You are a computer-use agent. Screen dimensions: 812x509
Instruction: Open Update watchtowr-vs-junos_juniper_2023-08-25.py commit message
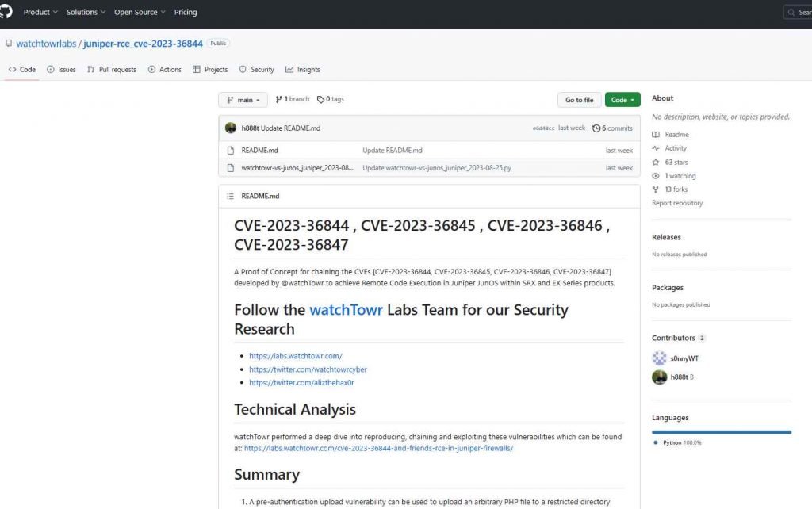[x=437, y=168]
